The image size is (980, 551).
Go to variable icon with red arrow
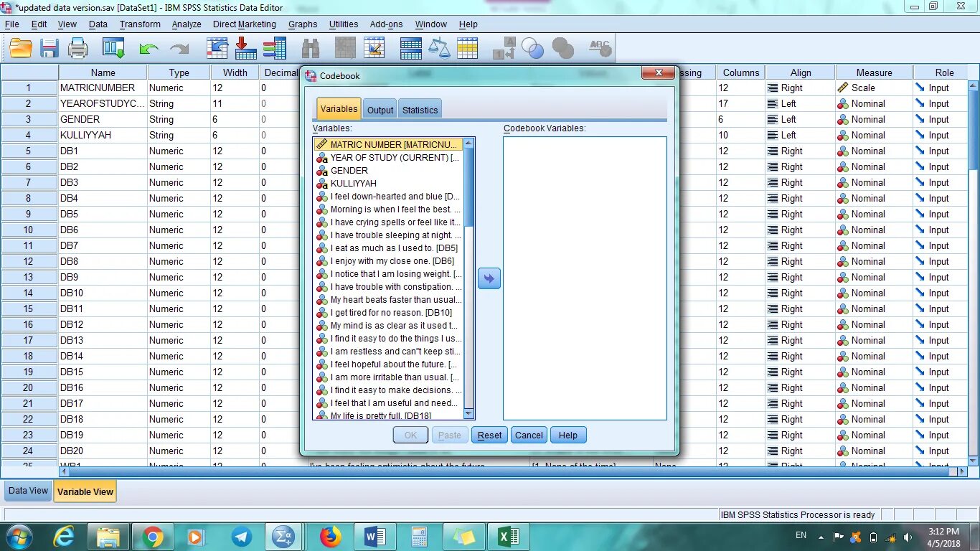click(245, 48)
